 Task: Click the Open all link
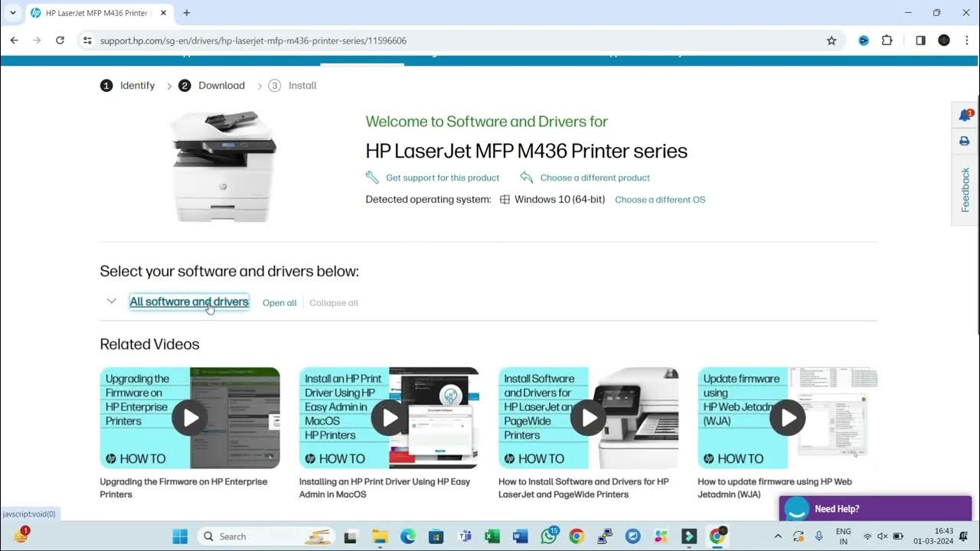pyautogui.click(x=279, y=303)
